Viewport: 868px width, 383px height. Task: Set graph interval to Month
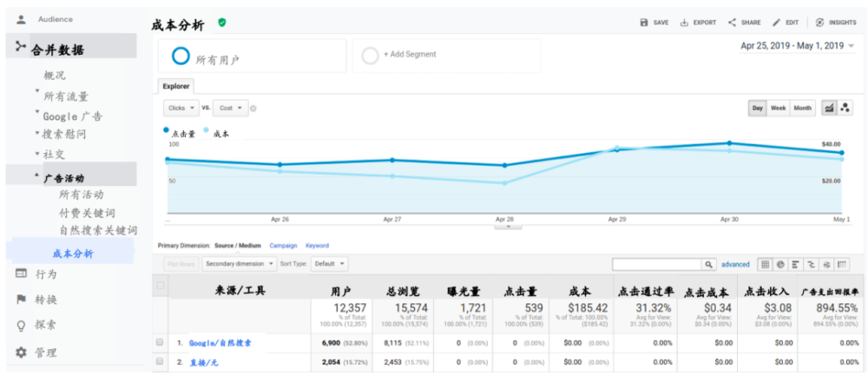pyautogui.click(x=803, y=108)
